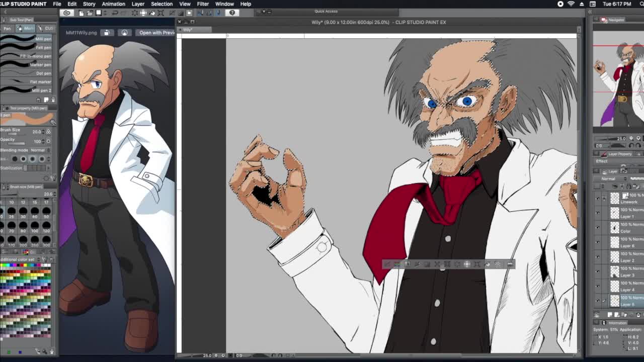Click the Clear (sparkle) icon in toolbar
The image size is (644, 362).
(135, 13)
